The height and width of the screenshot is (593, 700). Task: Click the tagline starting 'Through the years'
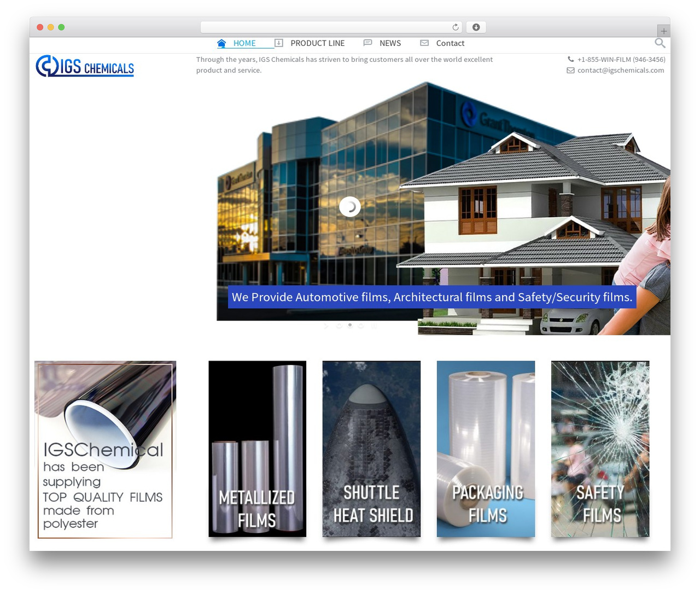point(345,65)
